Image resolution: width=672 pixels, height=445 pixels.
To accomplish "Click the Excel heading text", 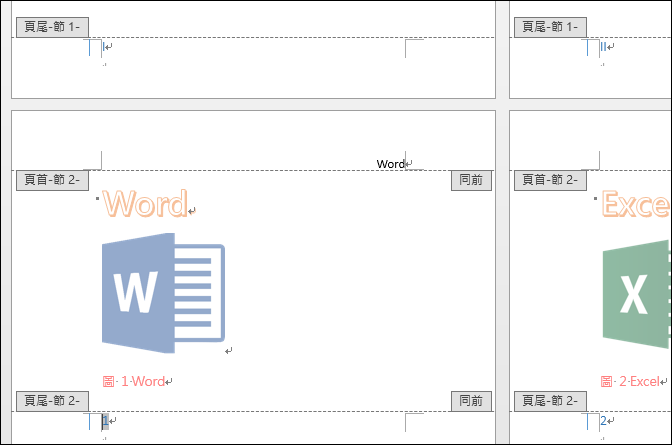I will click(x=636, y=204).
